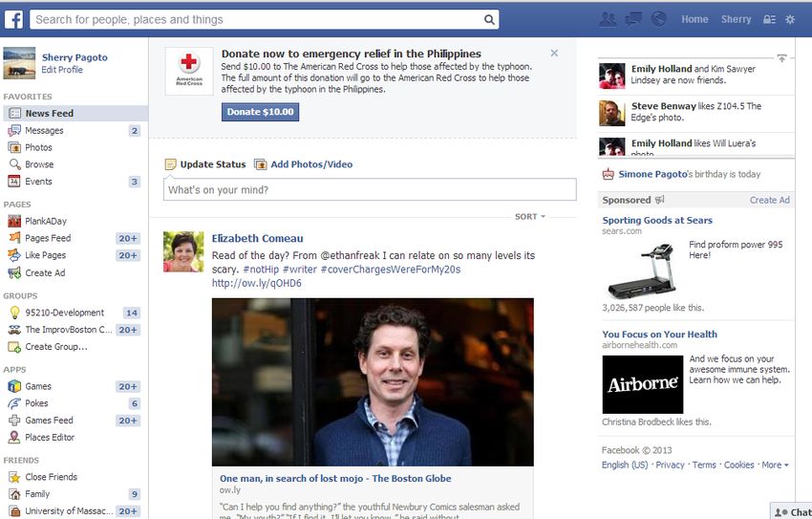Click the Terms footer link
Viewport: 812px width, 519px height.
pos(704,465)
